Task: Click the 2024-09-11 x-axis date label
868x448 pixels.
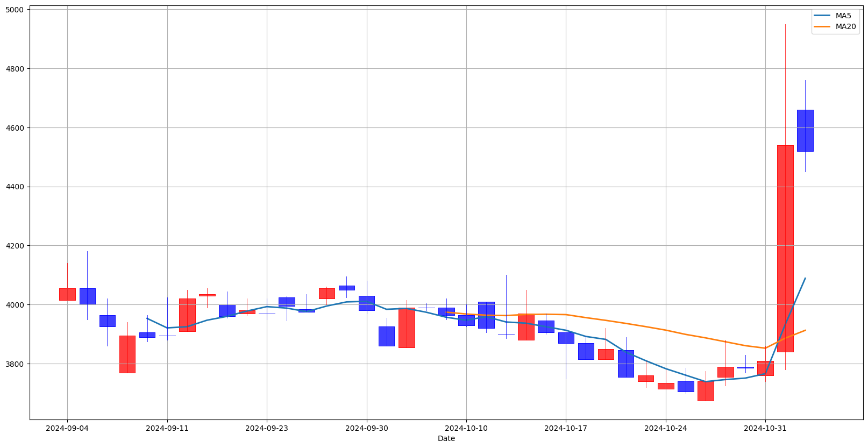Action: 167,428
